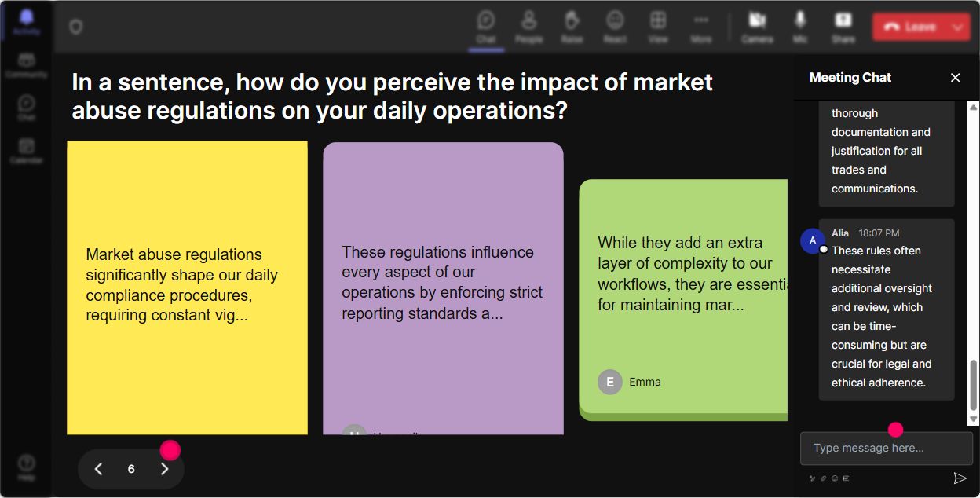Click the message about thorough documentation
Viewport: 980px width, 498px height.
[x=887, y=153]
